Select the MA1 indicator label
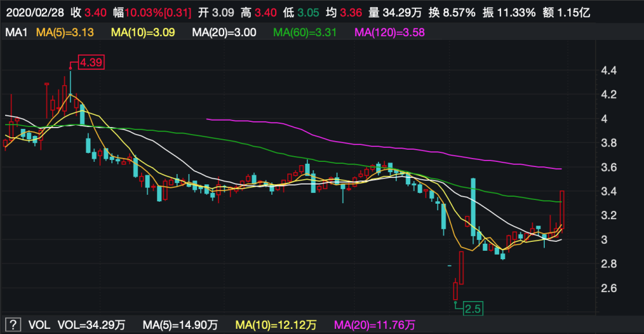This screenshot has height=334, width=644. point(16,32)
